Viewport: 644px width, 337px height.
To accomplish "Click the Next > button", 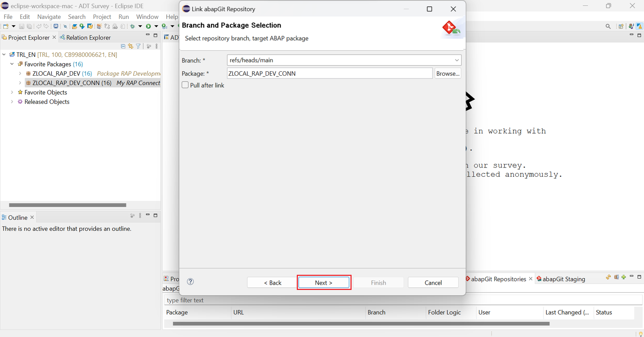I will point(324,283).
